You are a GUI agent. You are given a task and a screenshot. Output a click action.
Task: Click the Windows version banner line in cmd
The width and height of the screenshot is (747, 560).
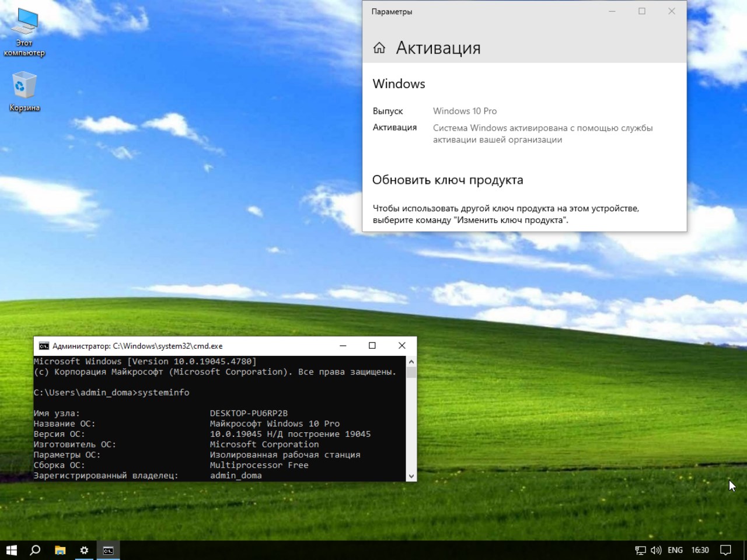(x=145, y=361)
